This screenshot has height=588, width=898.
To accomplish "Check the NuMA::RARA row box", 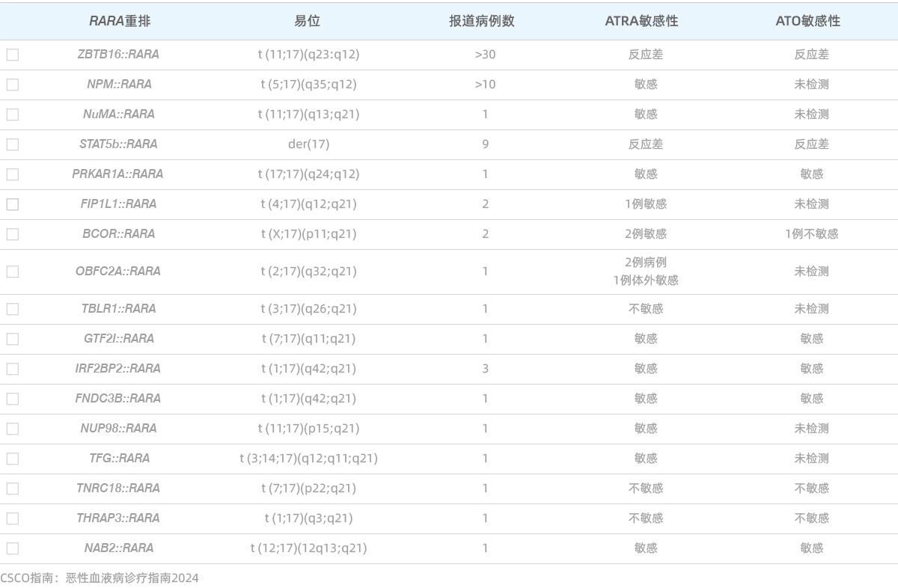I will tap(13, 114).
